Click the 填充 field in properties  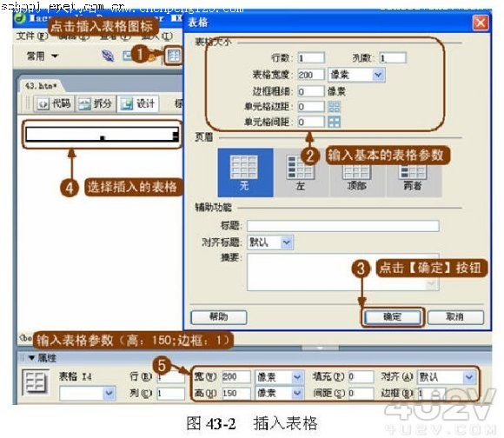pos(361,376)
